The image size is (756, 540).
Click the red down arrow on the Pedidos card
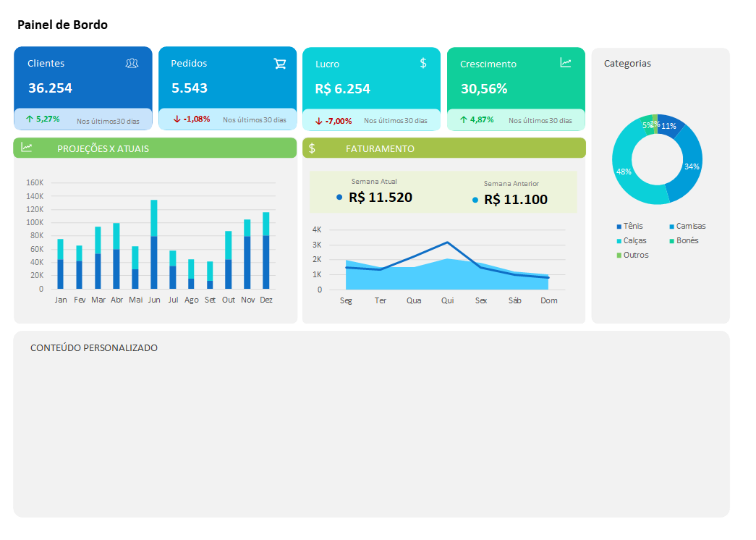pyautogui.click(x=176, y=120)
